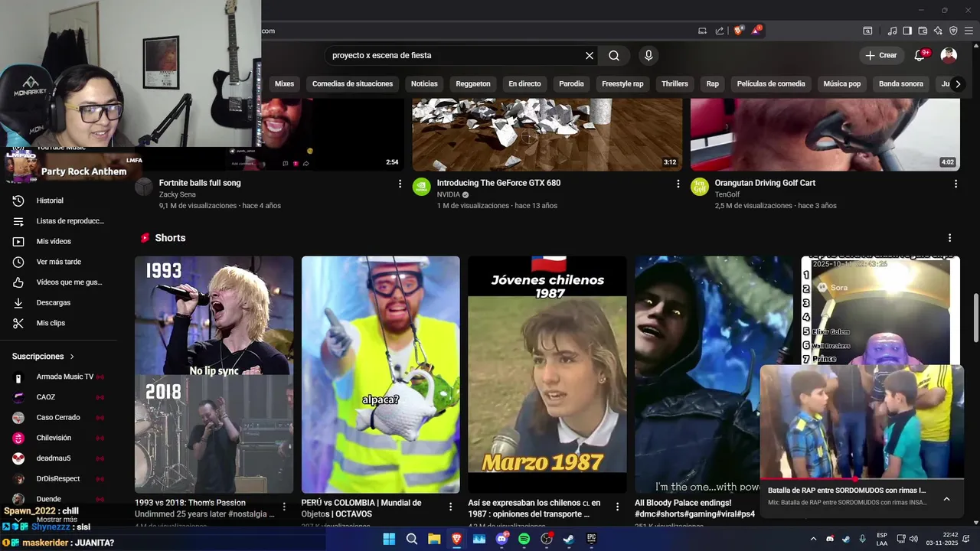This screenshot has width=980, height=551.
Task: Open Jóvenes chilenos 1987 short thumbnail
Action: pos(547,375)
